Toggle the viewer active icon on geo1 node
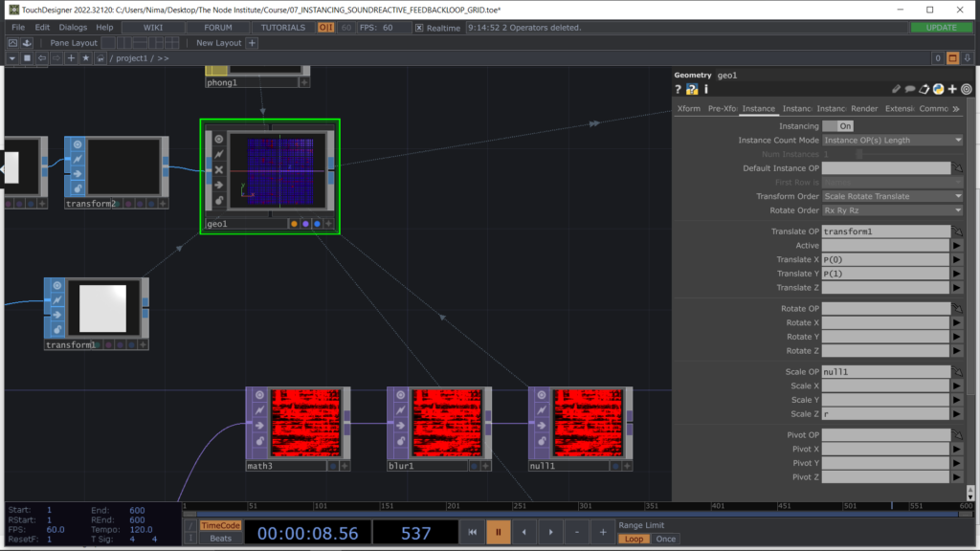This screenshot has width=980, height=551. click(x=219, y=139)
